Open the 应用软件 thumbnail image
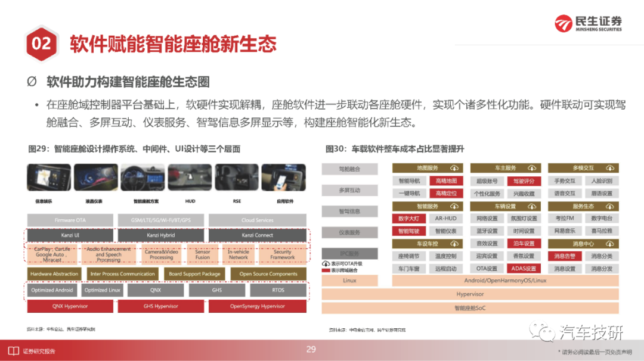Screen dimensions: 644x361 284,178
